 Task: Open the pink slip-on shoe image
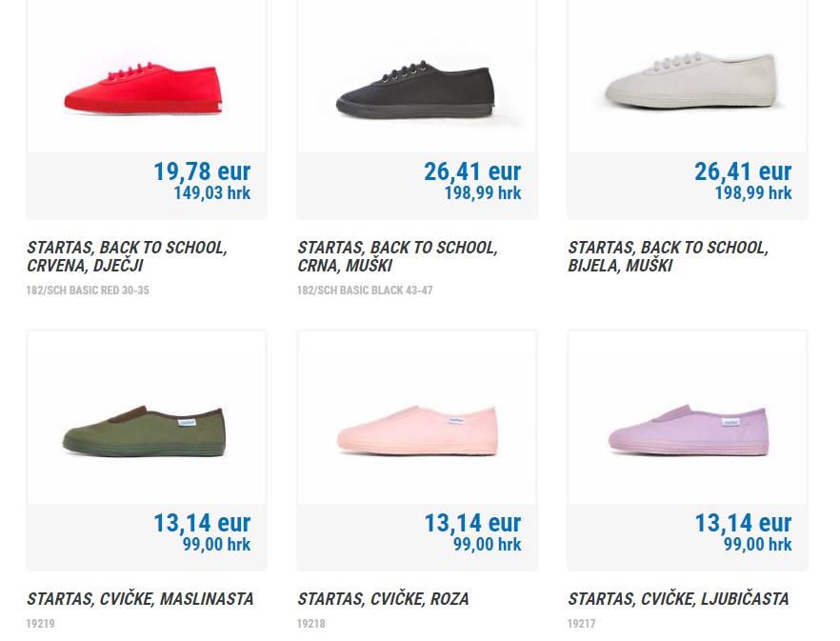point(417,431)
